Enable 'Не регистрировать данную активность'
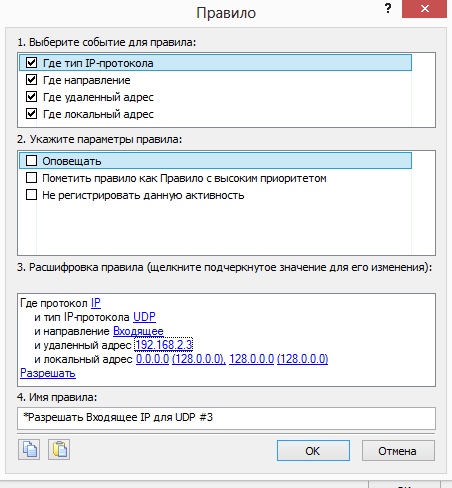The width and height of the screenshot is (452, 488). [31, 195]
